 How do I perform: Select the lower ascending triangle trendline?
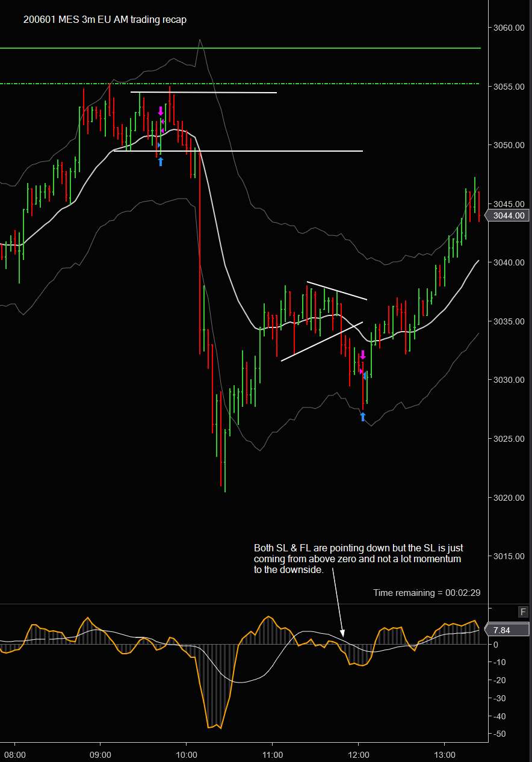coord(322,341)
